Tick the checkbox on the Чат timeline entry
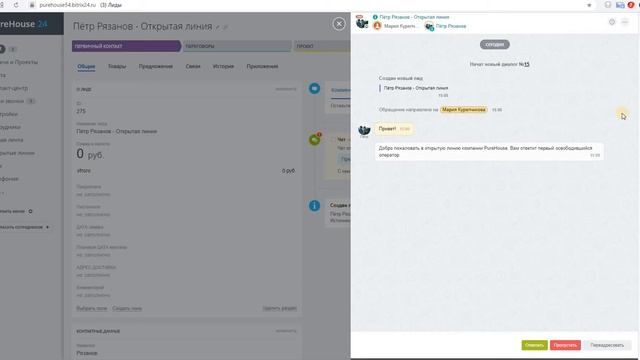 tap(333, 140)
